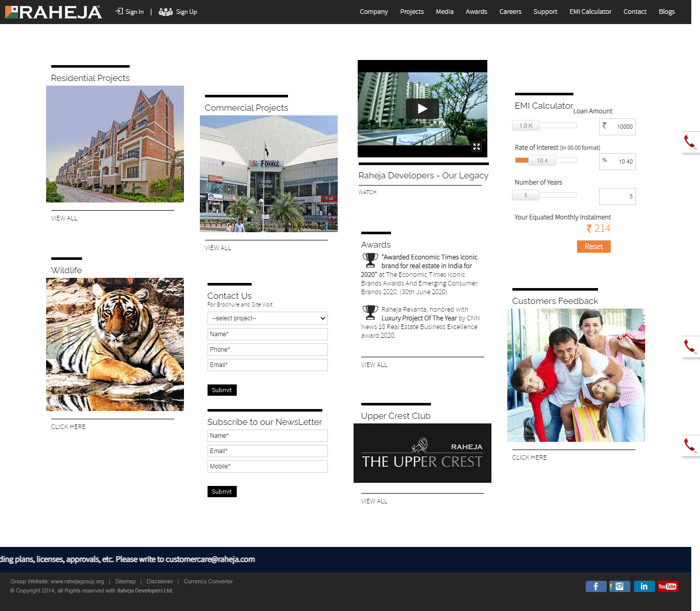This screenshot has width=700, height=611.
Task: View all Commercial Projects
Action: pos(218,248)
